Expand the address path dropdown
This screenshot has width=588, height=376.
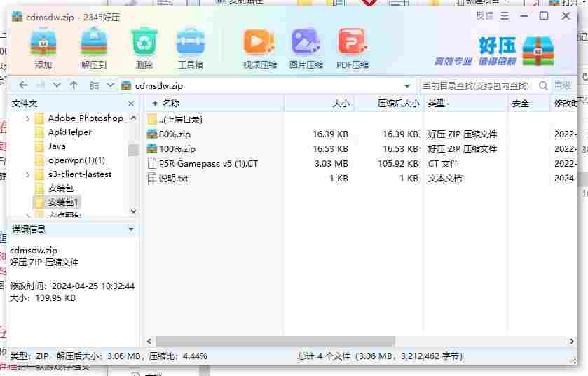coord(407,85)
